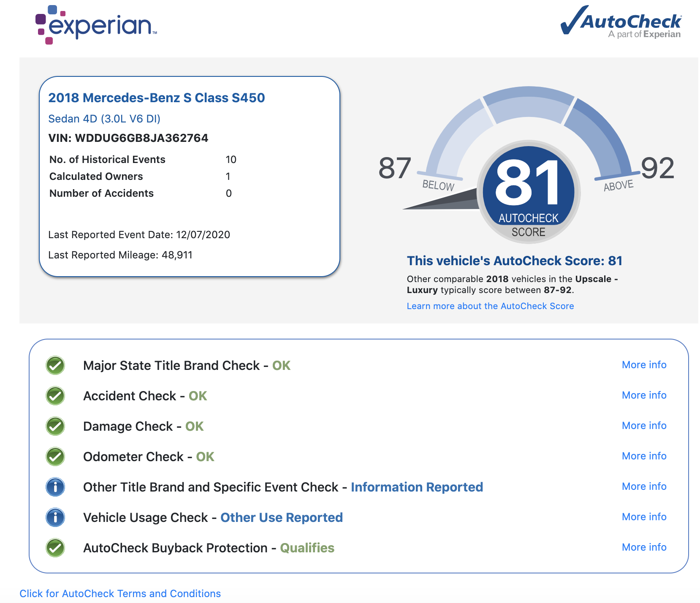Open More info for AutoCheck Buyback Protection
The width and height of the screenshot is (700, 603).
[x=644, y=547]
